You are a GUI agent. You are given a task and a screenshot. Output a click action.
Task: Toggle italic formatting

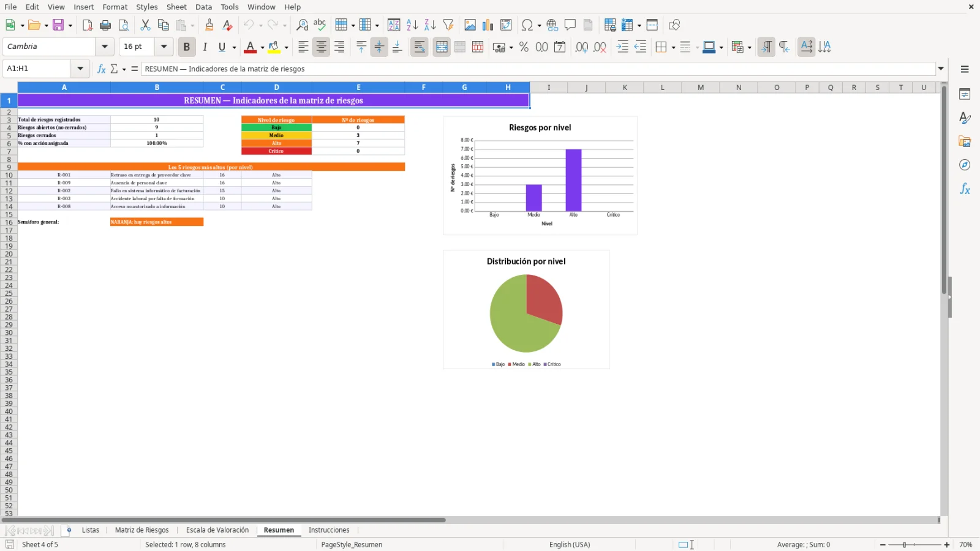(x=205, y=47)
